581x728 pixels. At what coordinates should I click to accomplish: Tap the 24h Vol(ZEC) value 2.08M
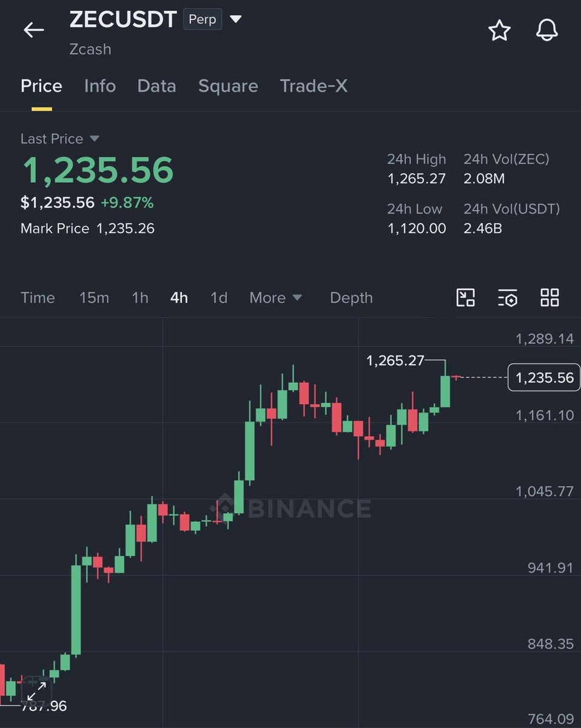click(x=484, y=179)
